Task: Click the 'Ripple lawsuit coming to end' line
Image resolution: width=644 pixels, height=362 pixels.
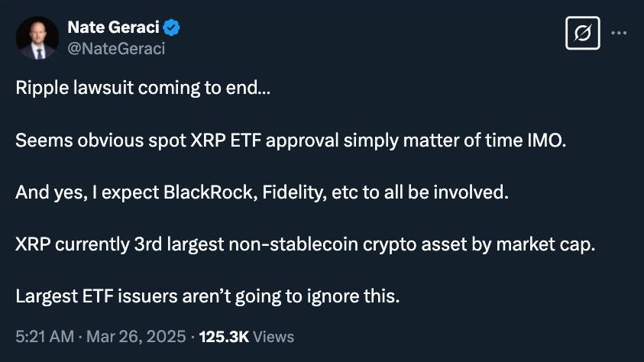Action: point(143,88)
